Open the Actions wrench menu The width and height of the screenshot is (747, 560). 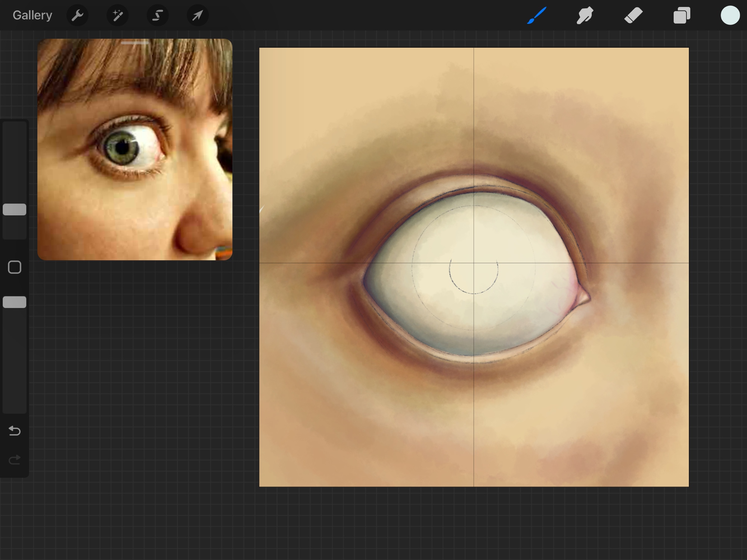click(77, 15)
